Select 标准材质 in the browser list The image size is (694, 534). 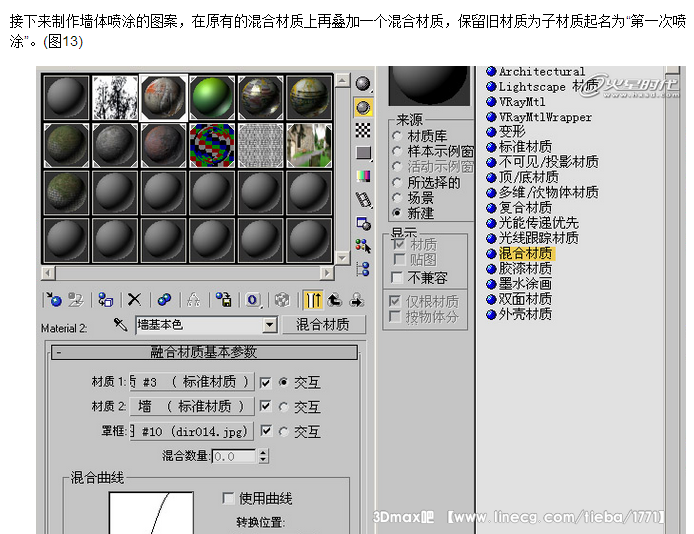pyautogui.click(x=519, y=147)
